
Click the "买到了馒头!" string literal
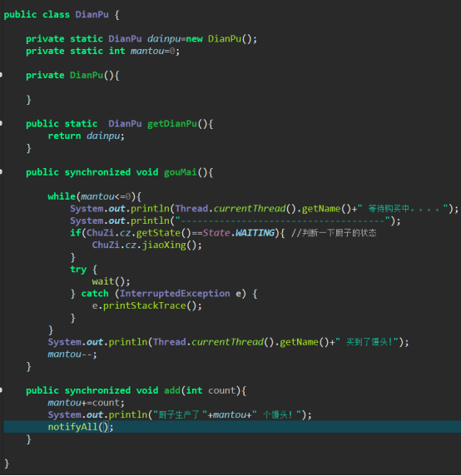(367, 342)
